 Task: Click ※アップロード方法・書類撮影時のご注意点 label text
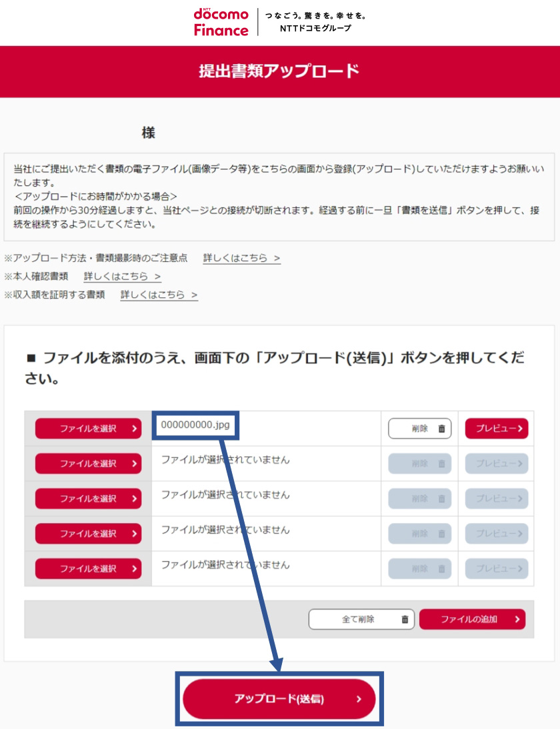96,258
